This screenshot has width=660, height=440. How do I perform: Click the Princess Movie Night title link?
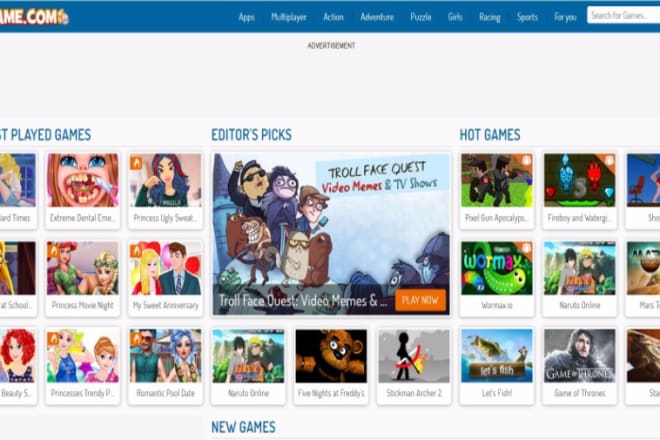[83, 305]
